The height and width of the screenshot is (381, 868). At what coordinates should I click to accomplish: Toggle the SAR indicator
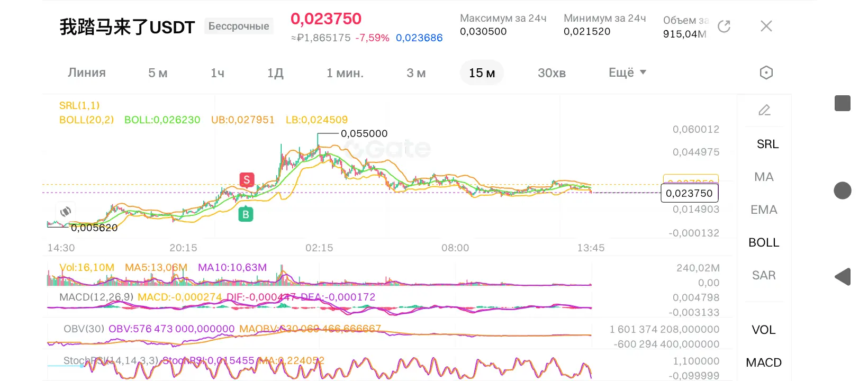point(764,275)
